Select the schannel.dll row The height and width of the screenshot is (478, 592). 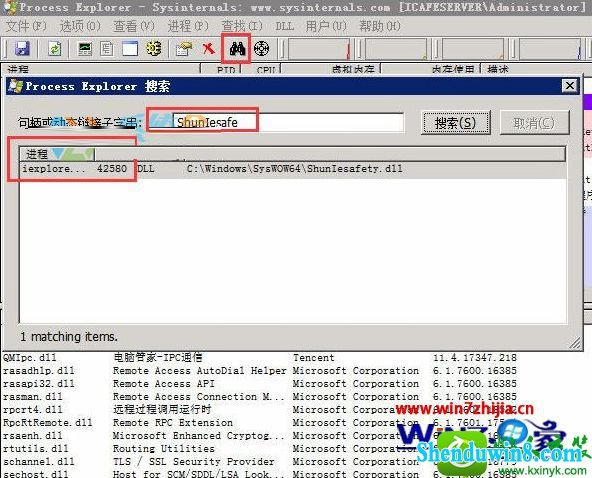coord(260,461)
